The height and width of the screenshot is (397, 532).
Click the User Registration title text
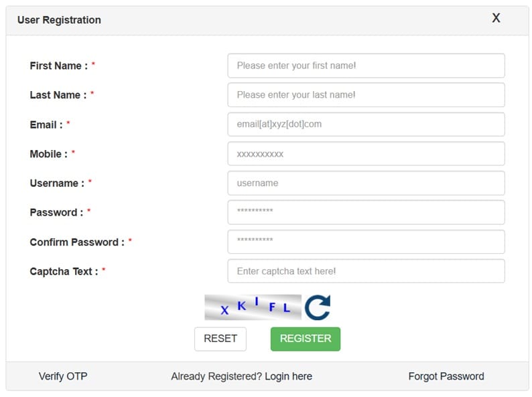click(x=59, y=20)
